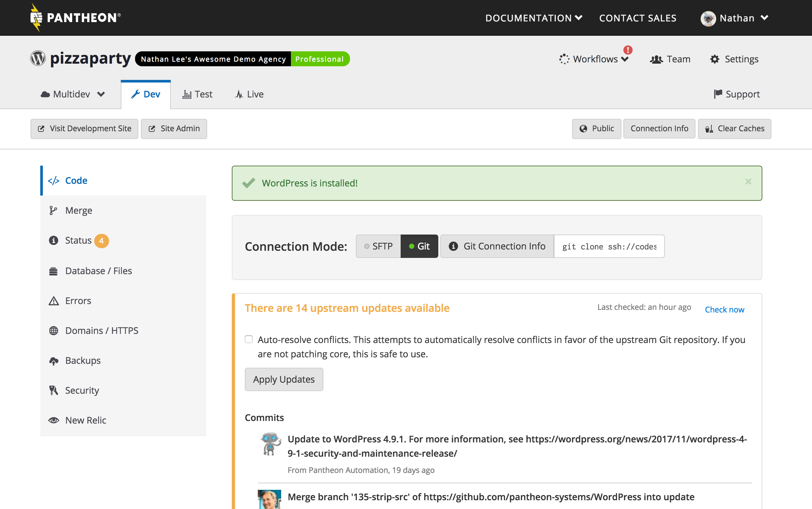Screen dimensions: 812x509
Task: Enable the Auto-resolve conflicts checkbox
Action: pyautogui.click(x=249, y=339)
